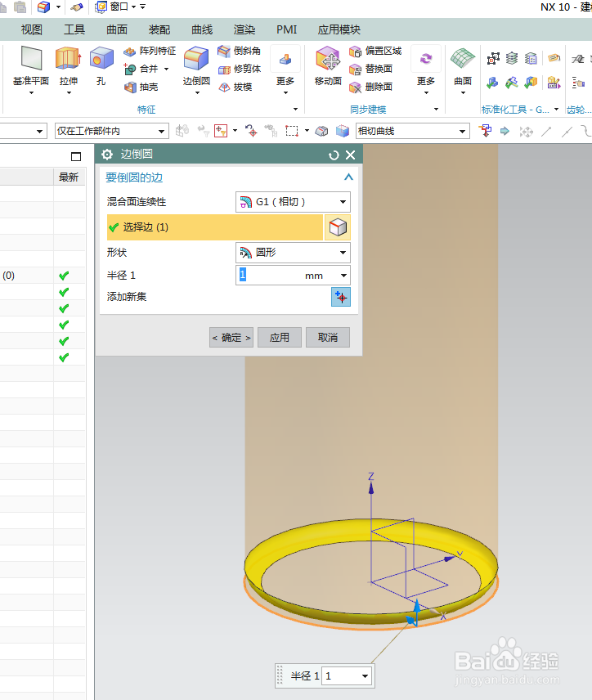Open the mm unit dropdown for 半径 1

(343, 276)
